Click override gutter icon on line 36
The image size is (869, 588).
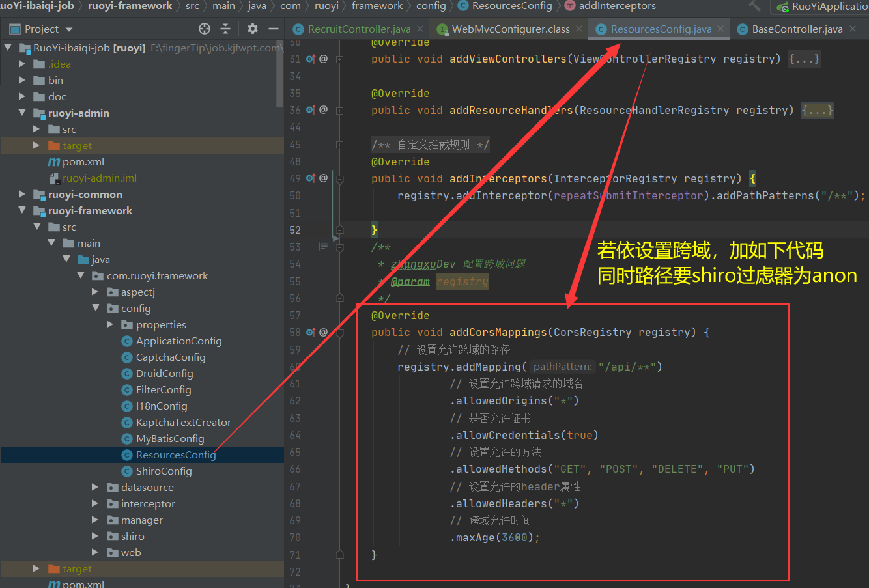[311, 110]
